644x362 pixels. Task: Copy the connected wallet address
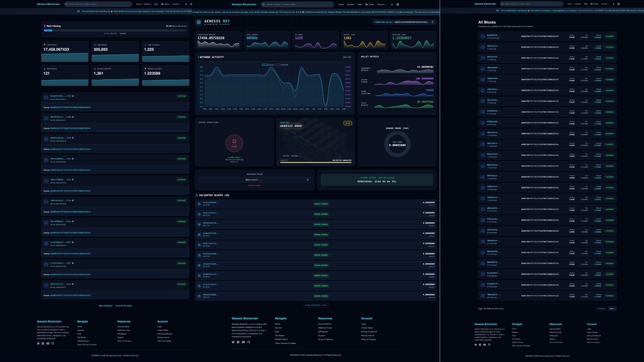coord(433,22)
